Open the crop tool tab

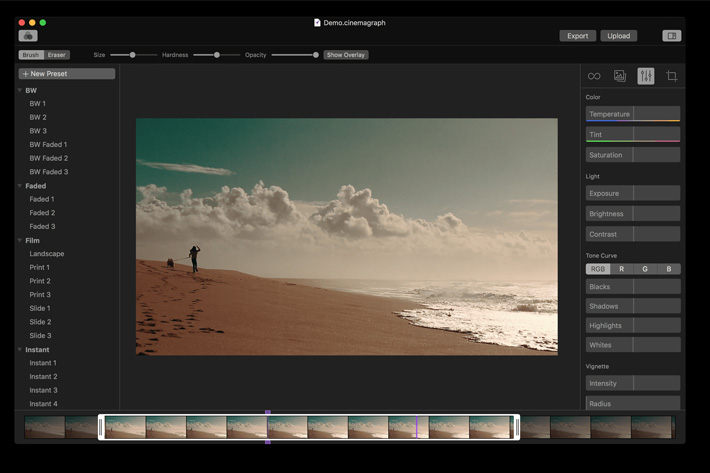pyautogui.click(x=672, y=76)
